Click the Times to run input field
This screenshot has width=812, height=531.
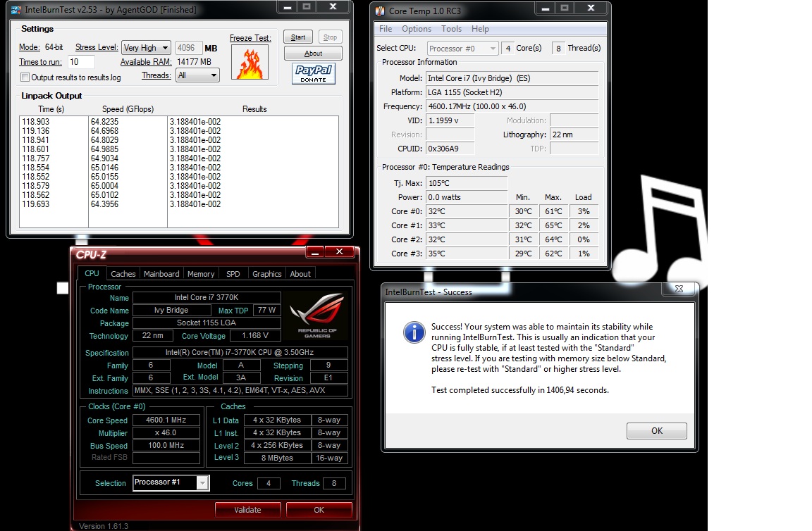(x=81, y=61)
